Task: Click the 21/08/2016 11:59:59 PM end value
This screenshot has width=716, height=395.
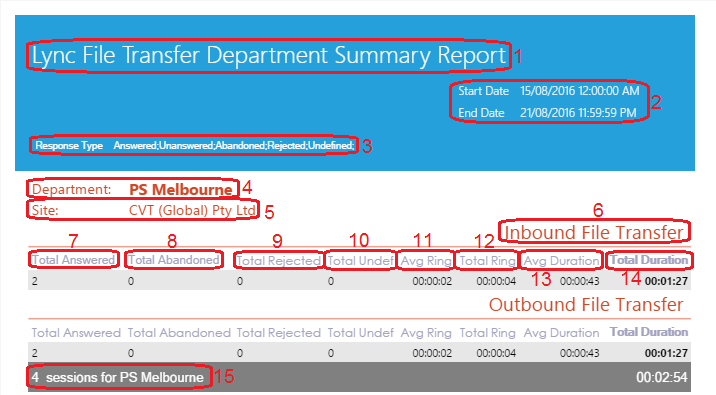Action: tap(578, 113)
